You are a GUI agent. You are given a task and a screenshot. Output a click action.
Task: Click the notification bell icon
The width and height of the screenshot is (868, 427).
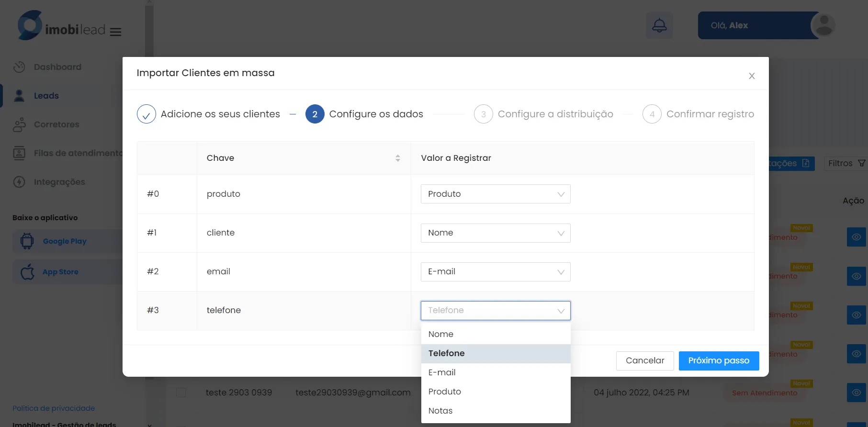659,25
